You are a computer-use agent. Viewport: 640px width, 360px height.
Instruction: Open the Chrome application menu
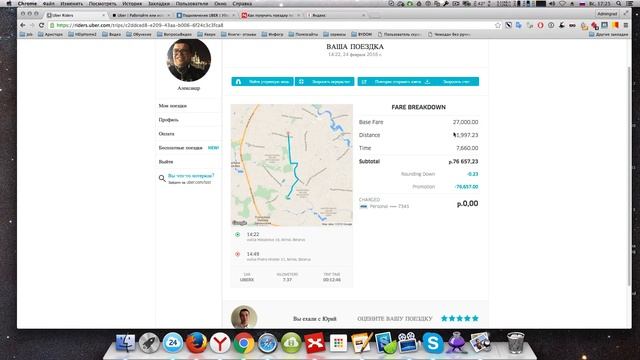pos(27,3)
